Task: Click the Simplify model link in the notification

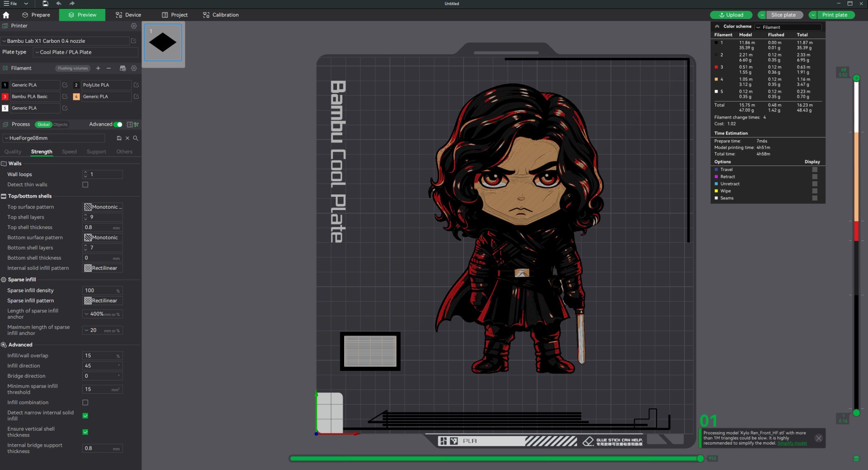Action: click(792, 443)
